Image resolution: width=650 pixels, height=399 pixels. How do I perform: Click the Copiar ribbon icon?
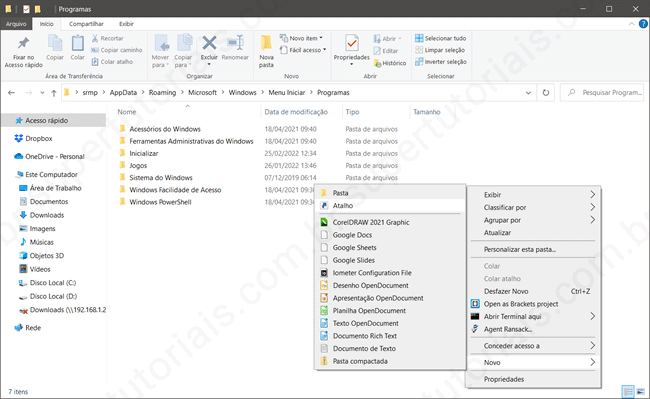[55, 43]
